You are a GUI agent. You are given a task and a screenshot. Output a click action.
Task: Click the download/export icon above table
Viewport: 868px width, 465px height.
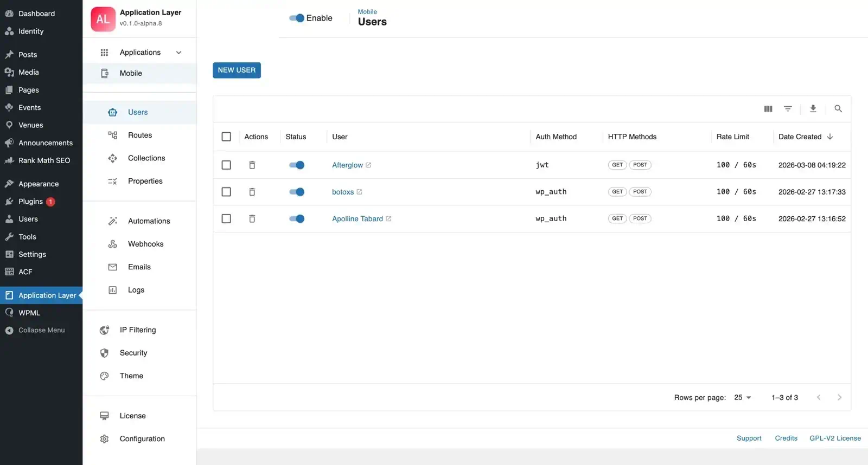pos(813,109)
